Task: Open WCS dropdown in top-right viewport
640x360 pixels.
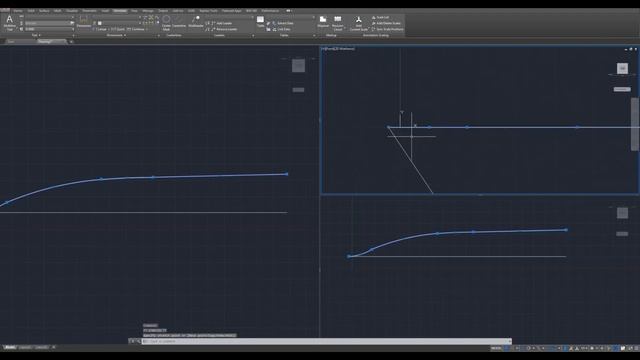Action: click(x=622, y=89)
